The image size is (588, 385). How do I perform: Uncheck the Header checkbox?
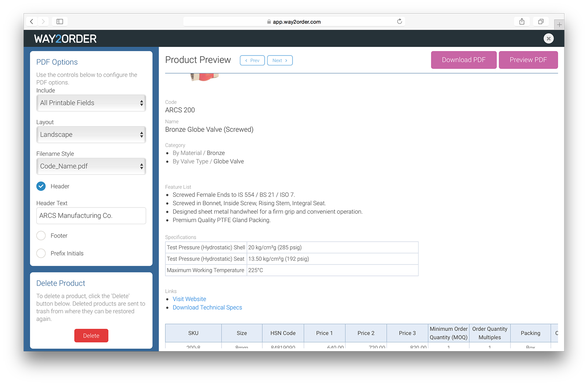click(41, 186)
